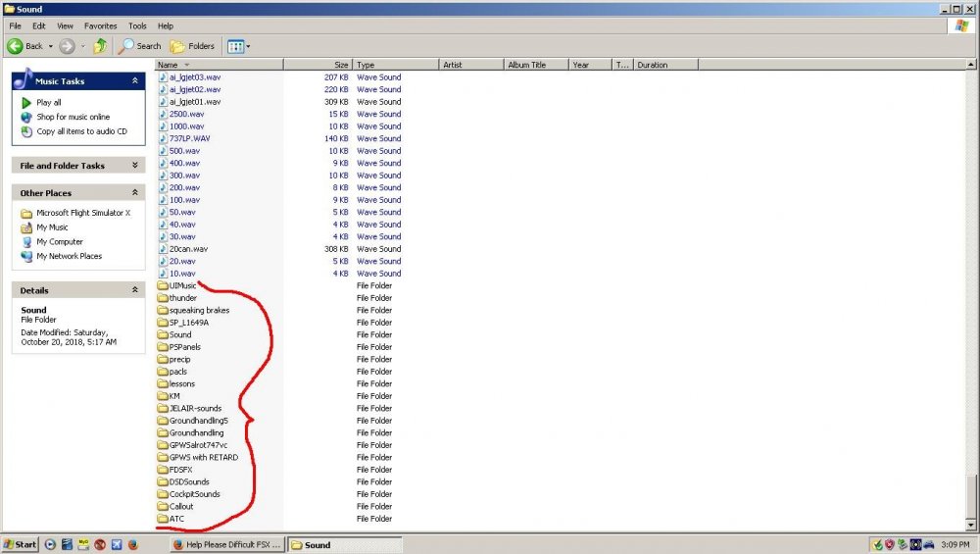The width and height of the screenshot is (980, 554).
Task: Select the PSPanels folder icon
Action: (x=163, y=347)
